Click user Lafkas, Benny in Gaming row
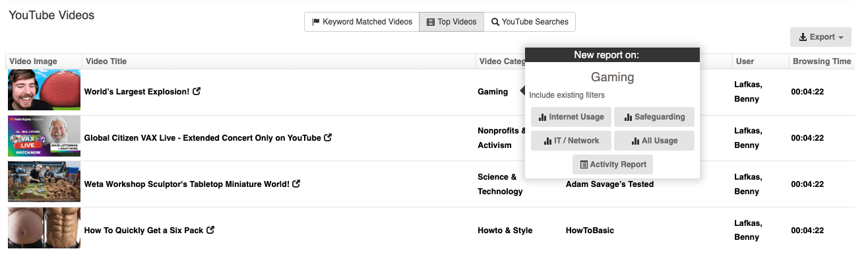Viewport: 868px width, 253px height. tap(748, 92)
